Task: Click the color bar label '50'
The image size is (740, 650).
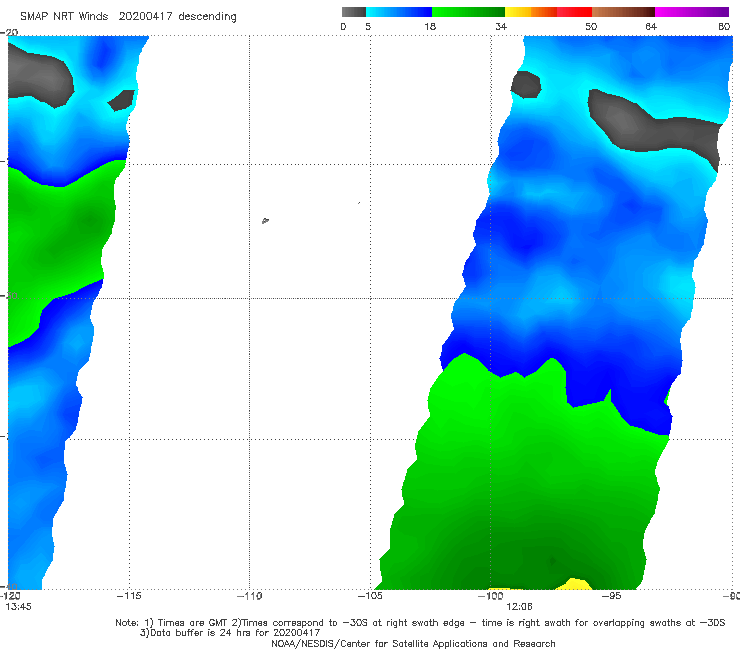Action: (x=591, y=27)
